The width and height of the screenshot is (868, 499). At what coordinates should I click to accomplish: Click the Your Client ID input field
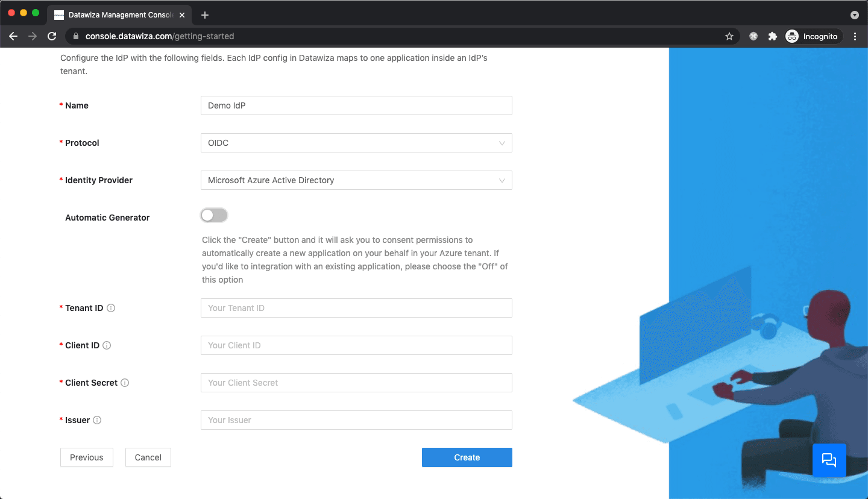click(x=356, y=345)
